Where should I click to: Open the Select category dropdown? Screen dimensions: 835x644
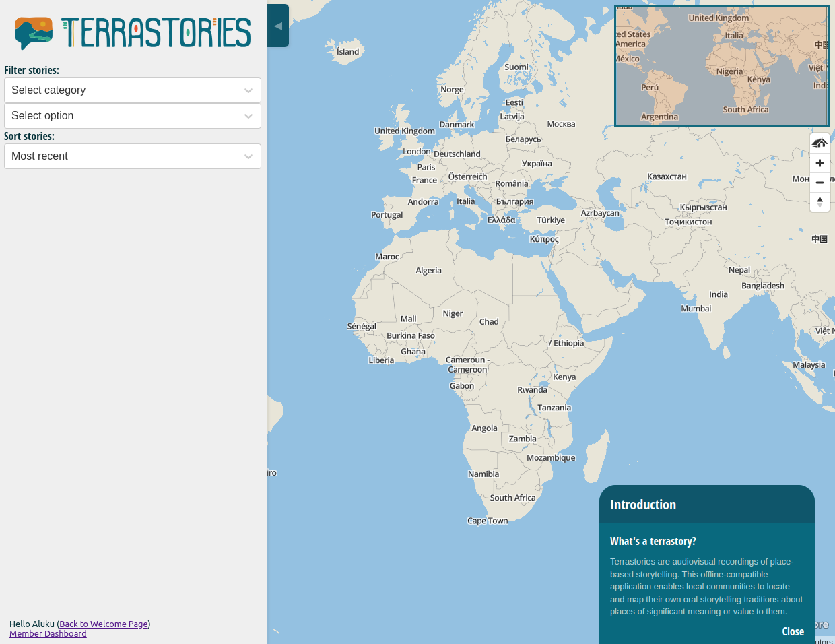tap(121, 90)
